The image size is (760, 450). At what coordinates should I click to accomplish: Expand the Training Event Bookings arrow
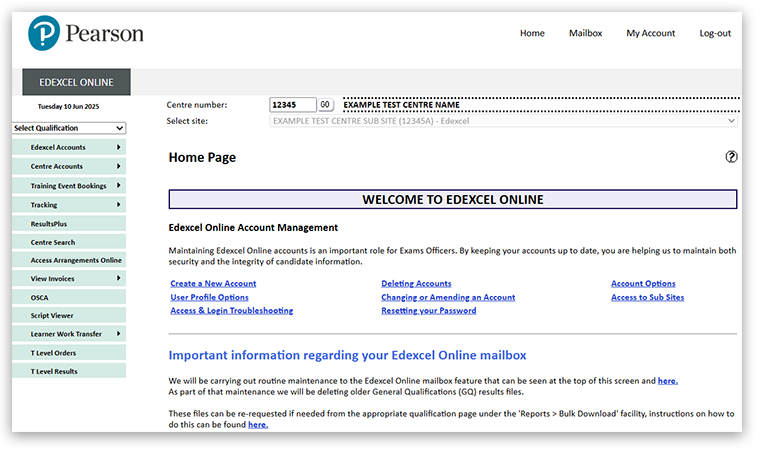coord(119,185)
